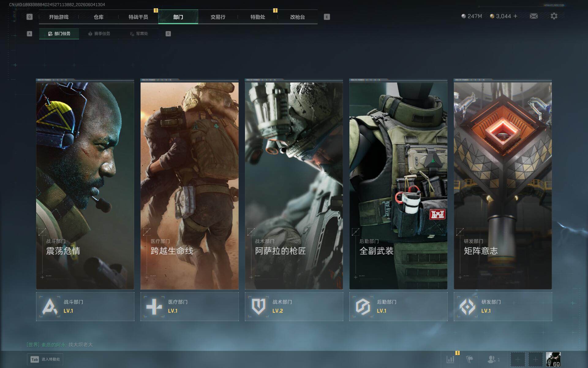Click the small square icon above 战斗部门 title

tap(42, 232)
